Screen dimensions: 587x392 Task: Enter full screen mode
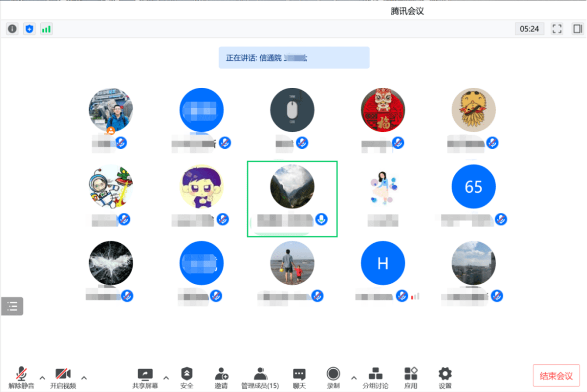click(x=557, y=29)
